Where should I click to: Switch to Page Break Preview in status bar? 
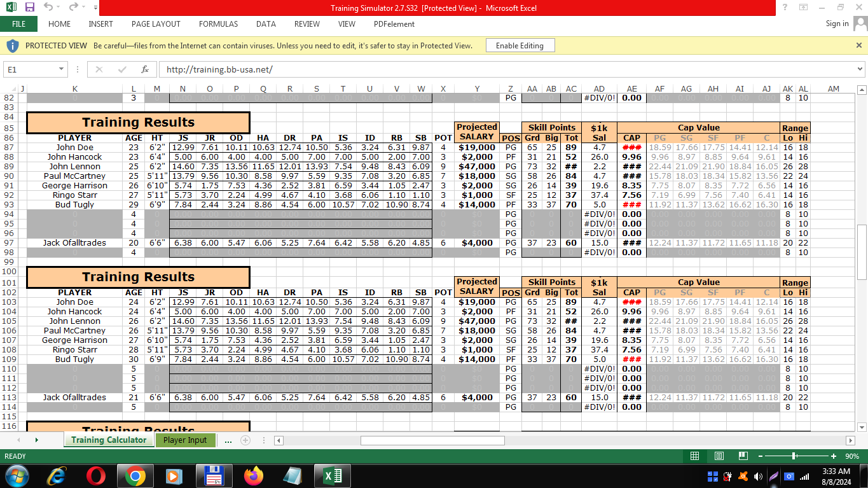742,456
